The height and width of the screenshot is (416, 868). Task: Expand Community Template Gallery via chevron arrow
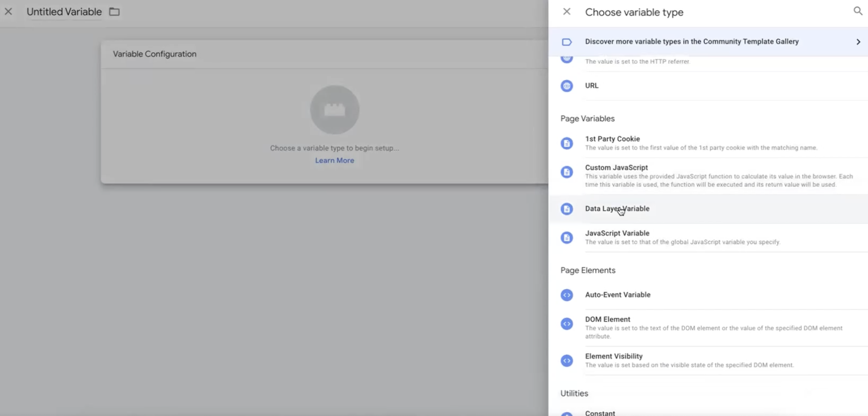pyautogui.click(x=858, y=42)
